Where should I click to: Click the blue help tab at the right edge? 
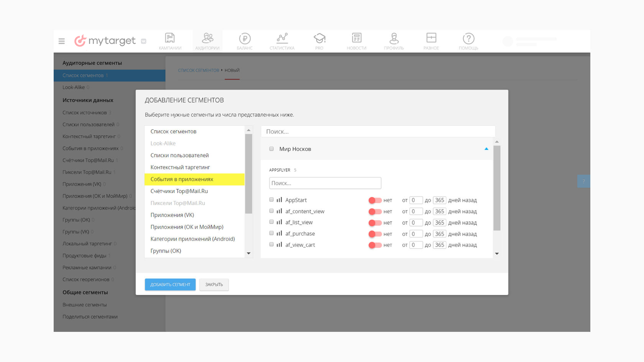[x=583, y=181]
